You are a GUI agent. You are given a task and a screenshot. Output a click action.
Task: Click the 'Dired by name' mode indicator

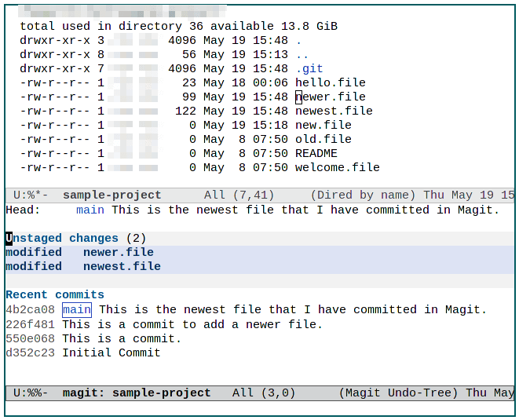coord(363,195)
